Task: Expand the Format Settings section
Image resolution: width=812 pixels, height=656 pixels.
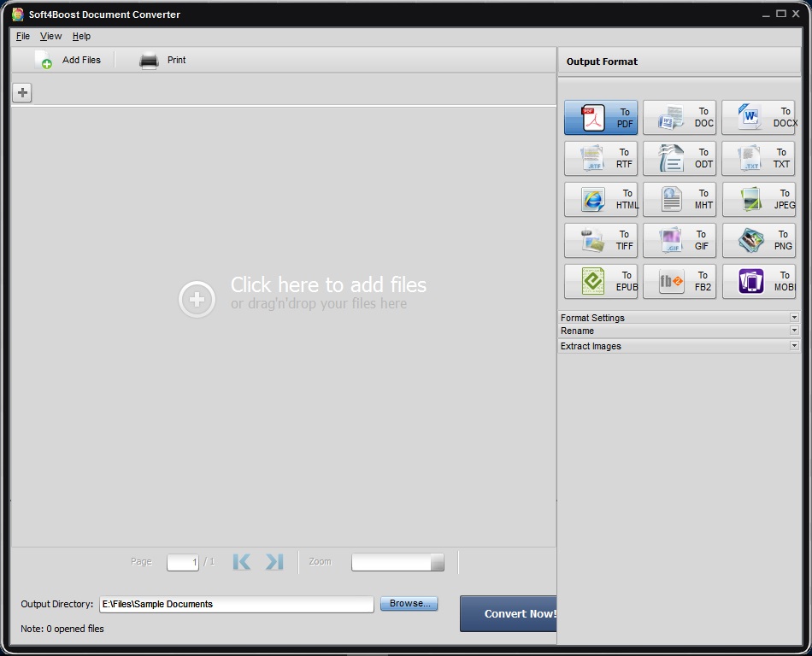Action: 680,317
